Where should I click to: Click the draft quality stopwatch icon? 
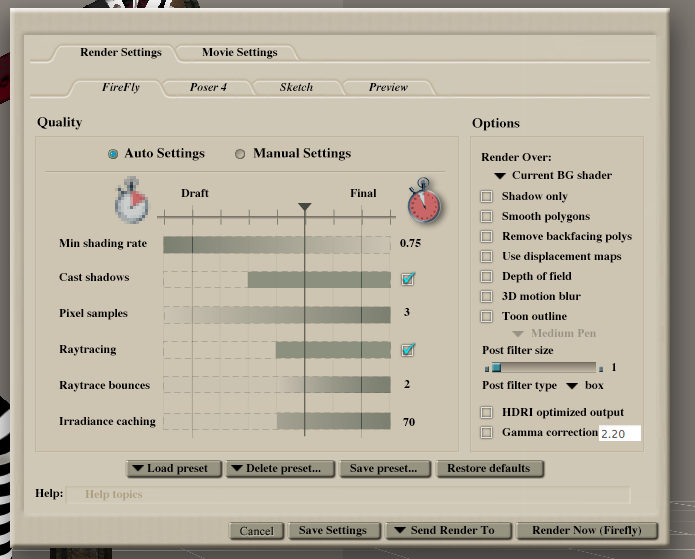point(132,200)
